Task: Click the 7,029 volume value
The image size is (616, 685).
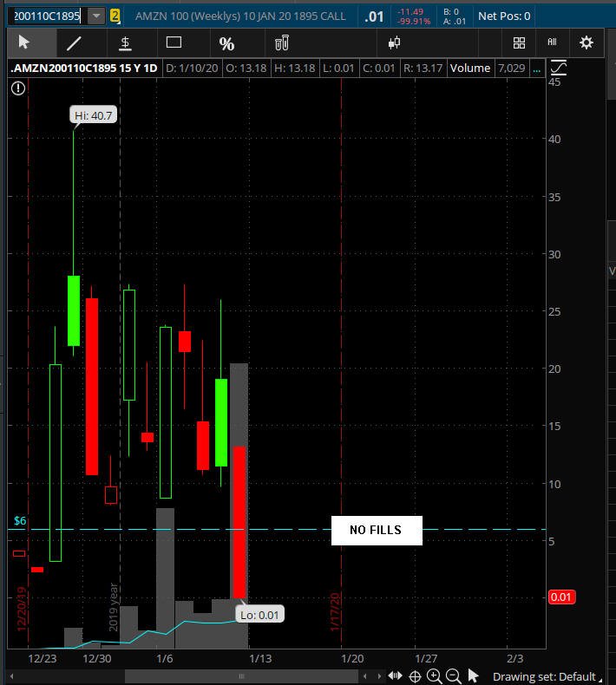Action: pos(512,68)
